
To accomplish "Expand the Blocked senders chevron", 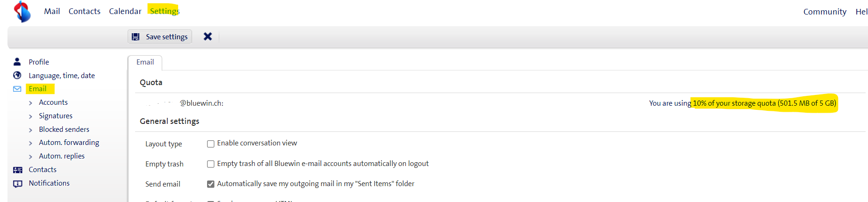I will click(31, 130).
